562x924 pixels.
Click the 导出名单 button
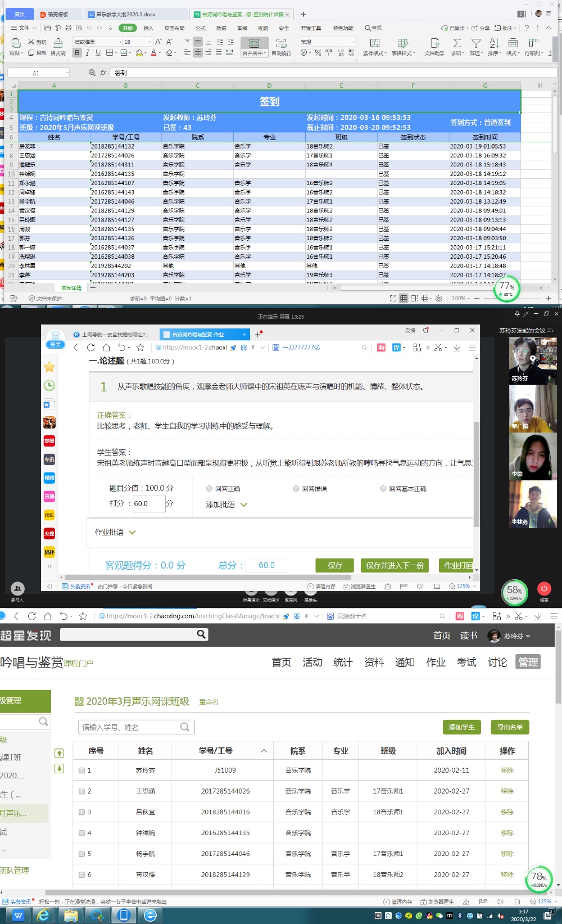click(510, 727)
